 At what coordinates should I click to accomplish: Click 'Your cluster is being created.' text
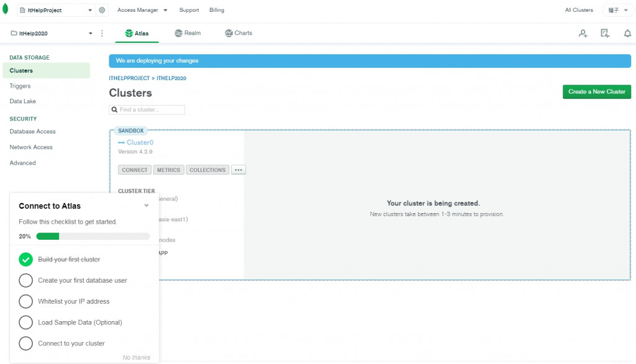coord(433,203)
